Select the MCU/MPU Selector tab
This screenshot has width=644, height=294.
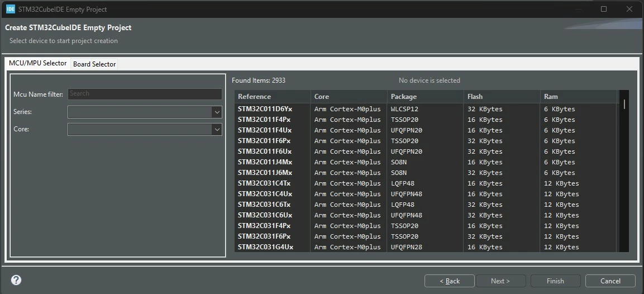[38, 63]
